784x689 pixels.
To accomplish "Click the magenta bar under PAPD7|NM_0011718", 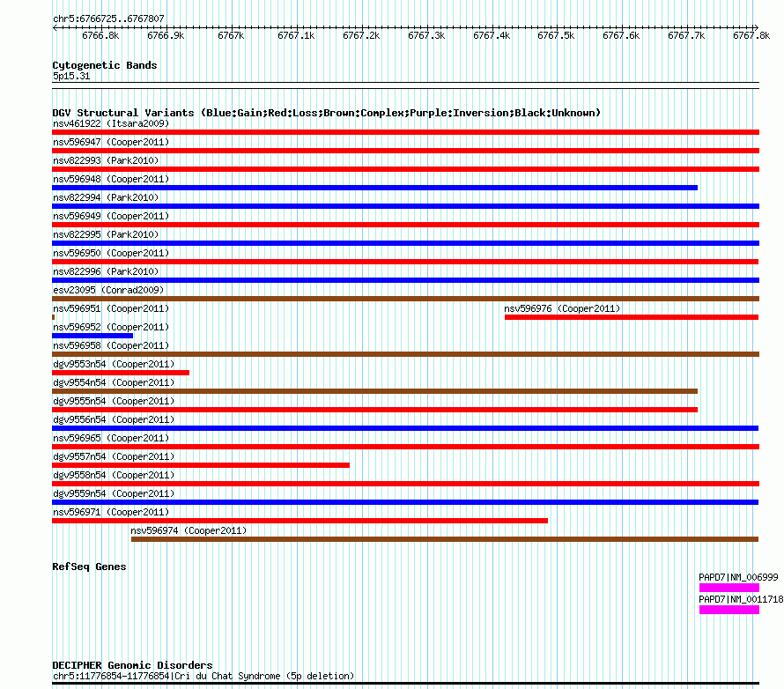I will coord(729,610).
